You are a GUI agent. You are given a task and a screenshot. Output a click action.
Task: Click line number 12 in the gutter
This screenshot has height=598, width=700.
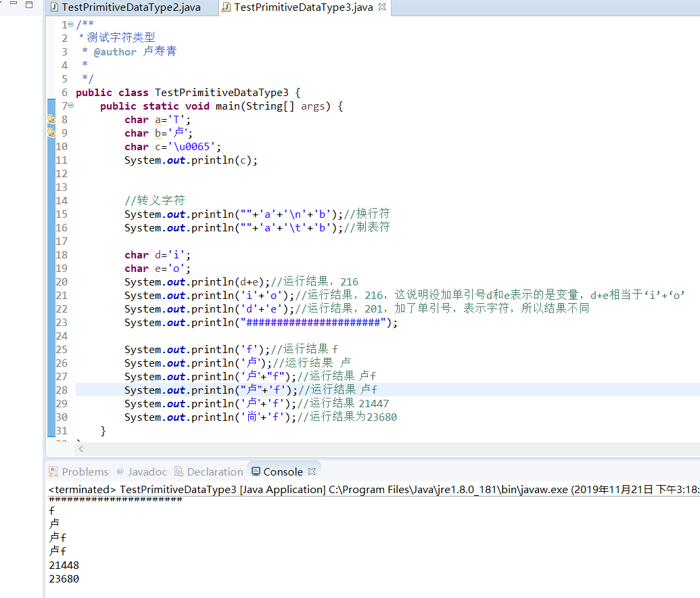tap(62, 173)
